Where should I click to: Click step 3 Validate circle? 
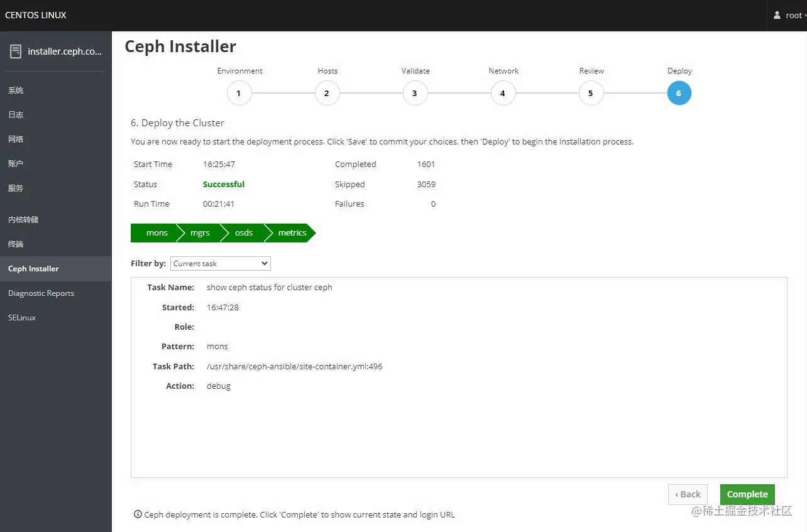(x=415, y=94)
